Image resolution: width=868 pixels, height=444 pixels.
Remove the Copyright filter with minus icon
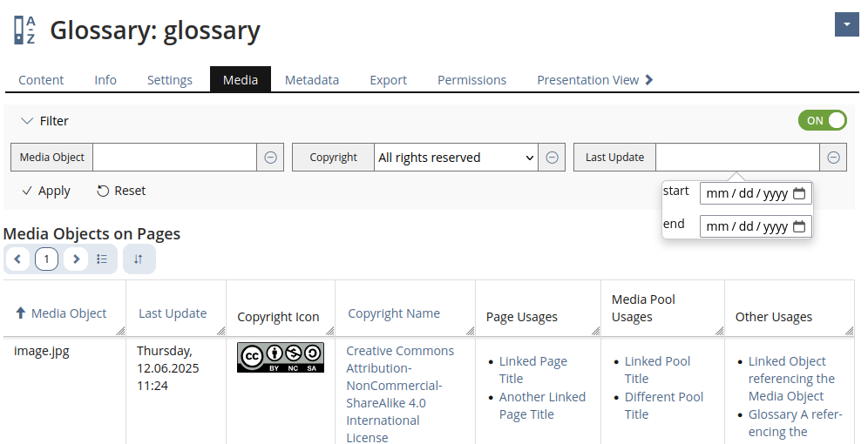pos(552,157)
